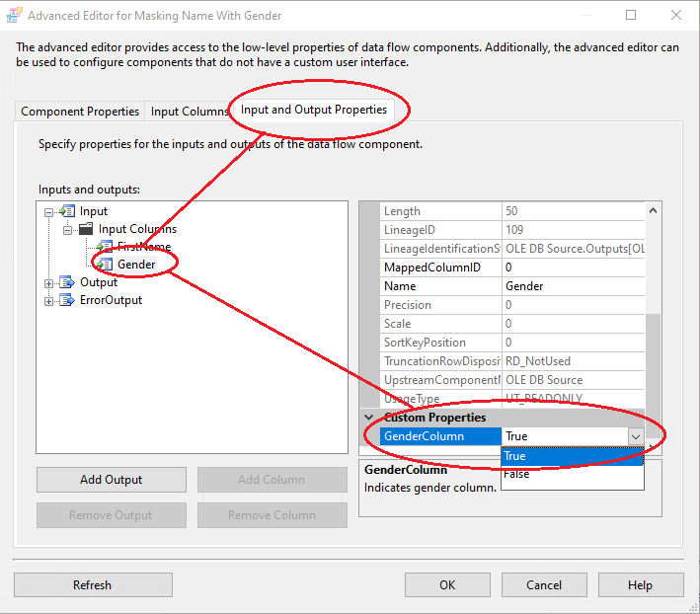Click the Output node icon

(x=68, y=282)
